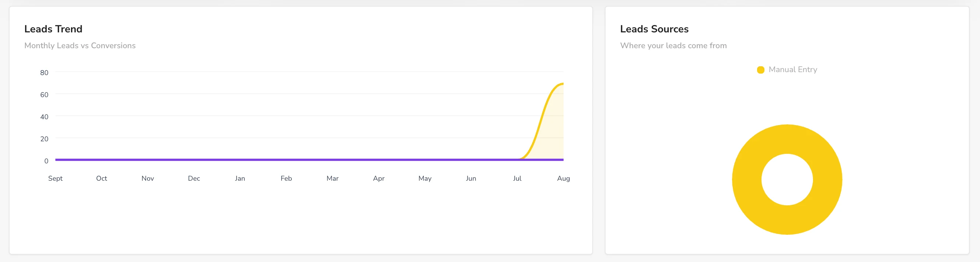Screen dimensions: 980x262
Task: Click the 40 value on the y-axis
Action: tap(44, 117)
